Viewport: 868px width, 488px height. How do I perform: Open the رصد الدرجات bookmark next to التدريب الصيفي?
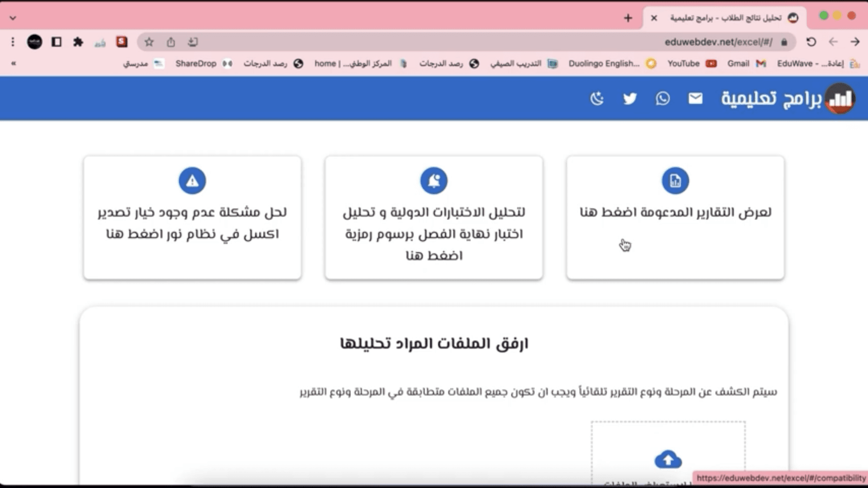pyautogui.click(x=449, y=63)
